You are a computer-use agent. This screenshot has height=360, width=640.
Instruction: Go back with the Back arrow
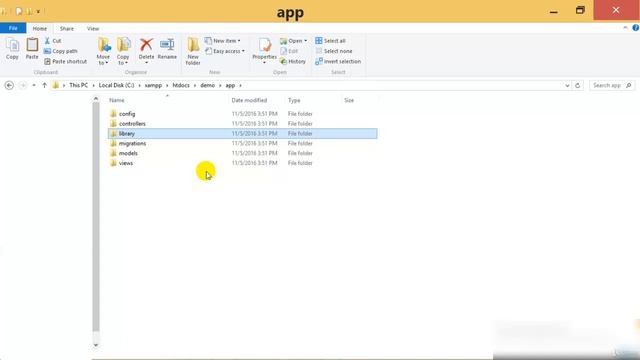[x=9, y=85]
